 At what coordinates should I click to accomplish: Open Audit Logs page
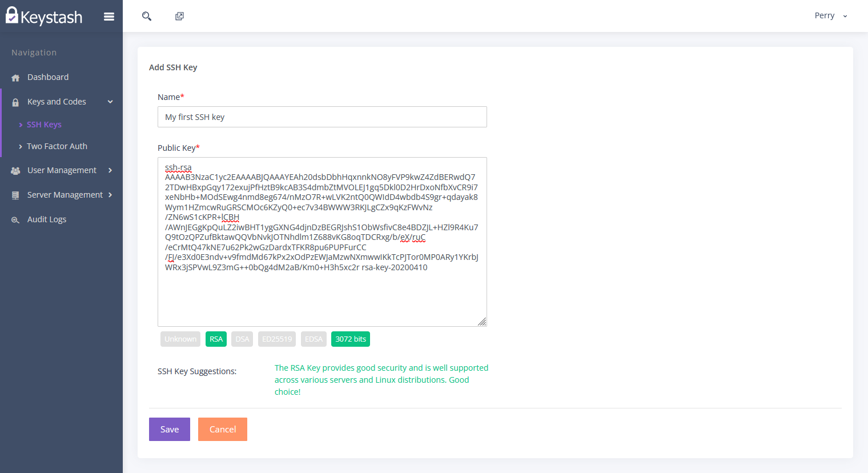(x=47, y=219)
